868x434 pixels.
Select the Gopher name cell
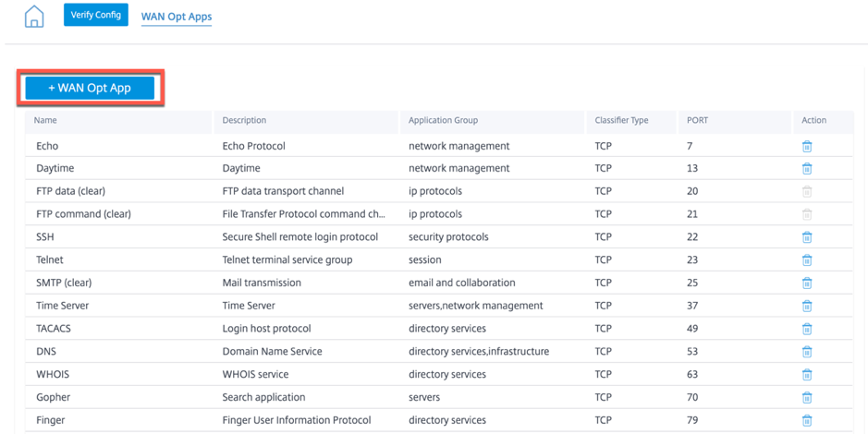click(53, 397)
